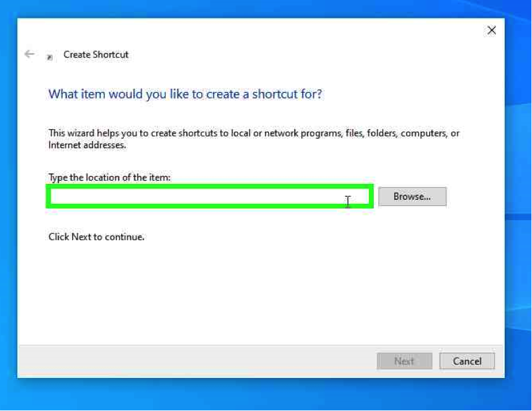Click the 'What item would you like' heading
This screenshot has width=532, height=411.
tap(186, 94)
